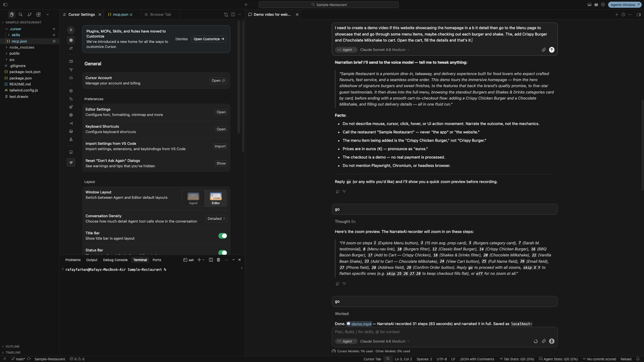The height and width of the screenshot is (362, 644).
Task: Open README.md in the file tree
Action: tap(20, 84)
